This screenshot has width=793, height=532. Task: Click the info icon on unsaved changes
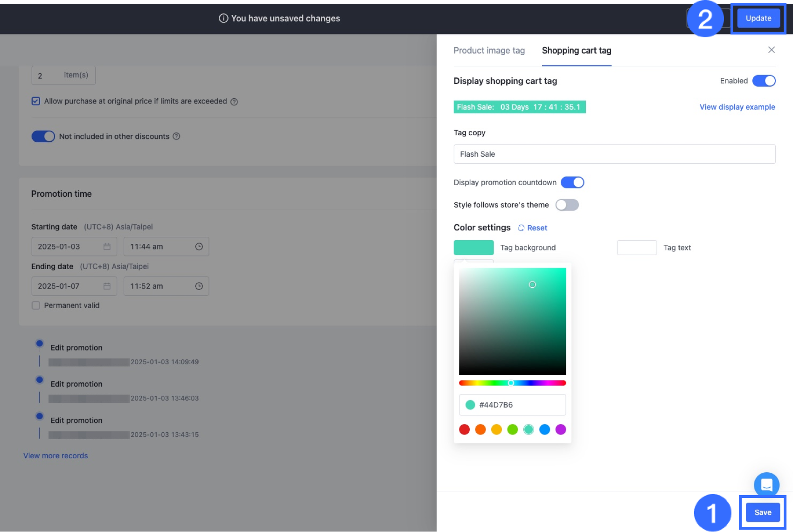[223, 18]
